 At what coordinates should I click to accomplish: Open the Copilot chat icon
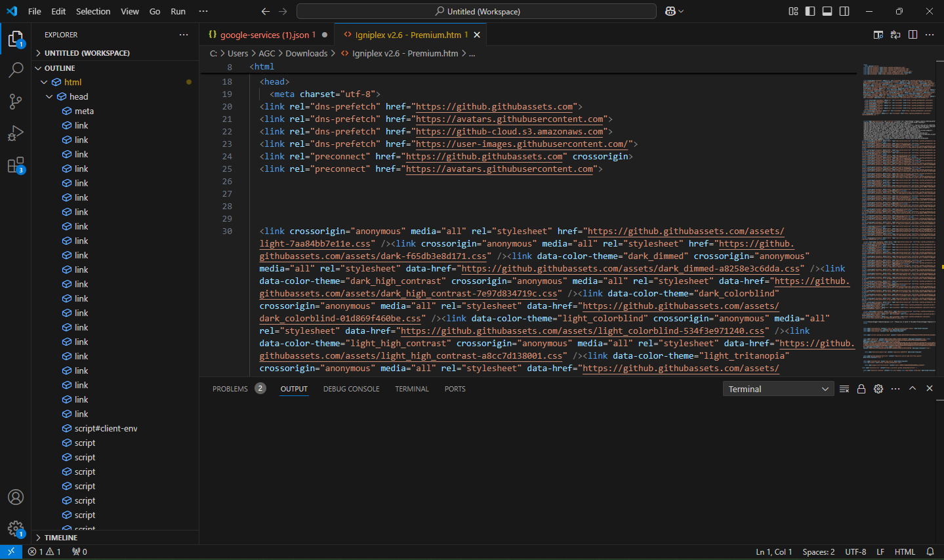pyautogui.click(x=670, y=11)
